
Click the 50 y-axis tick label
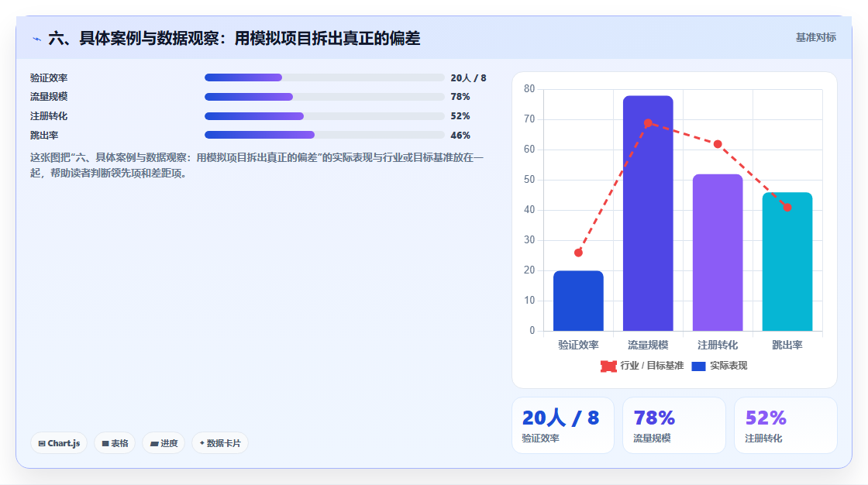529,180
